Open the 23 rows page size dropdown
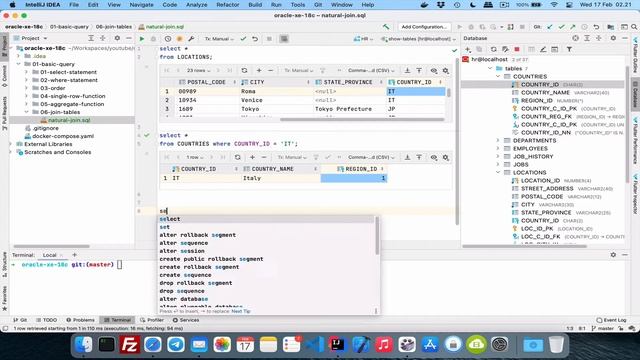 coord(198,70)
